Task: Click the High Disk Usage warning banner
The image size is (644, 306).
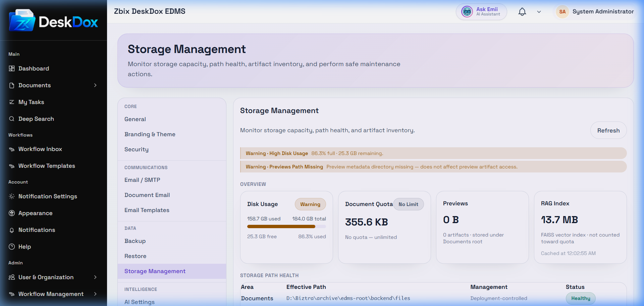Action: click(x=433, y=153)
